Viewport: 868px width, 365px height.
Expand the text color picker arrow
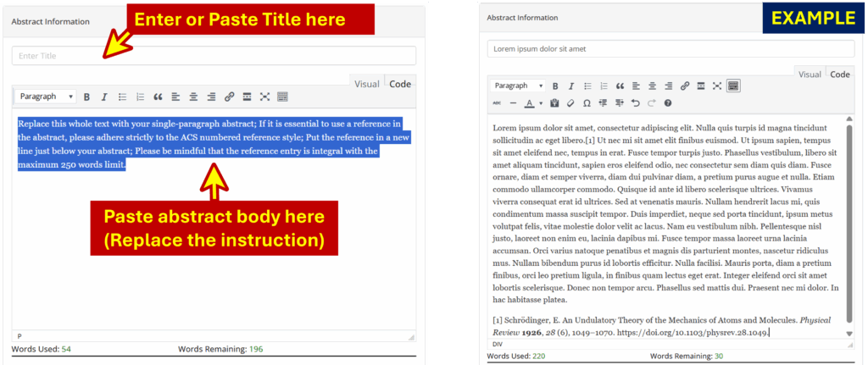pyautogui.click(x=540, y=103)
